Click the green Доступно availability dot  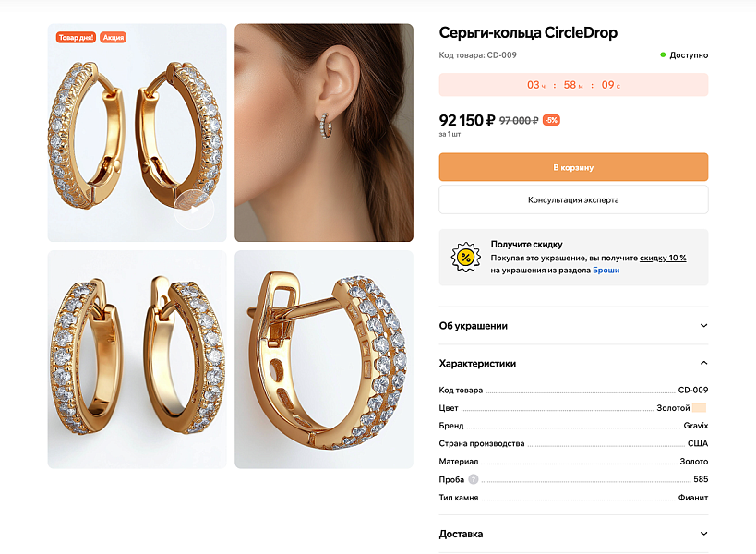coord(665,54)
